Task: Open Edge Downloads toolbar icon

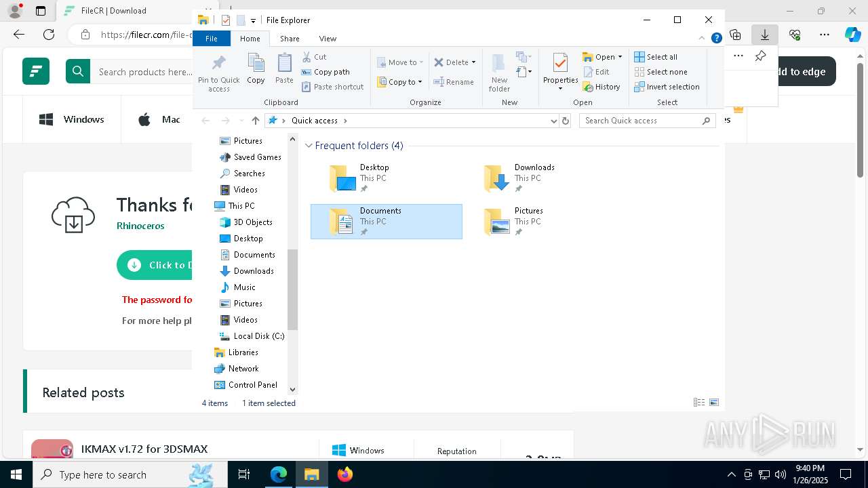Action: (x=765, y=35)
